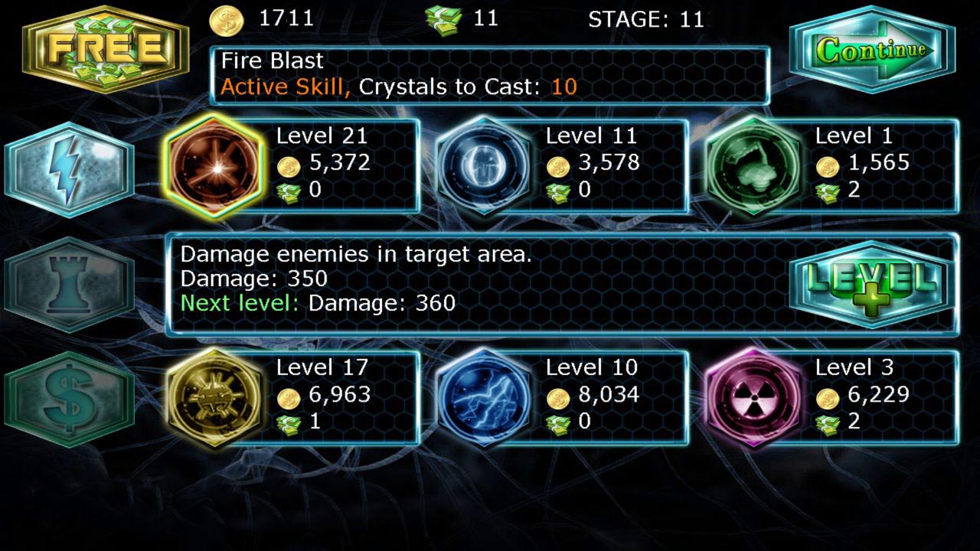Select the Fire Blast skill icon

pos(214,165)
